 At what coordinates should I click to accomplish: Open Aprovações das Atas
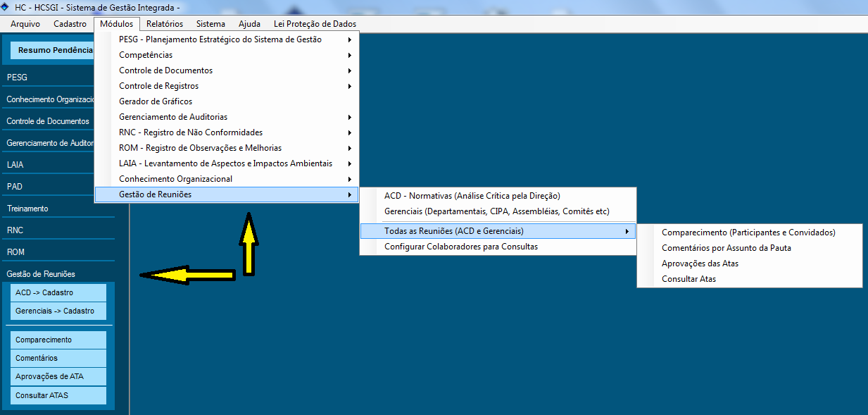(750, 264)
